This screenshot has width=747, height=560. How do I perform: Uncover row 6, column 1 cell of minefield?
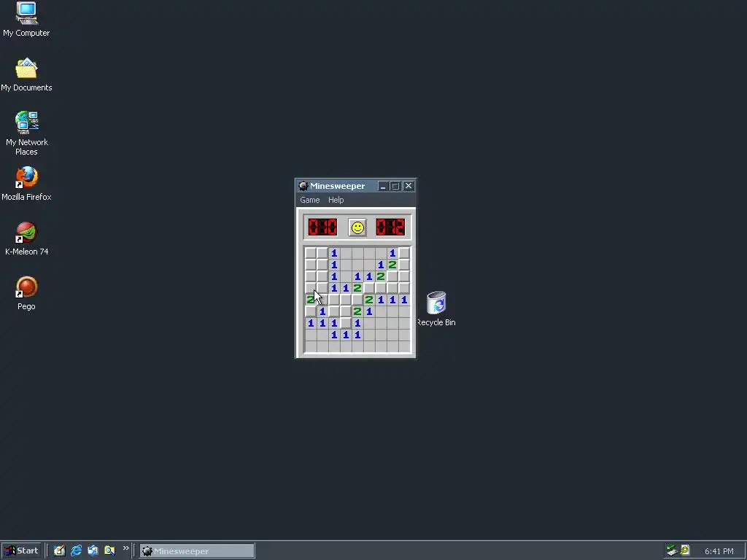tap(311, 311)
